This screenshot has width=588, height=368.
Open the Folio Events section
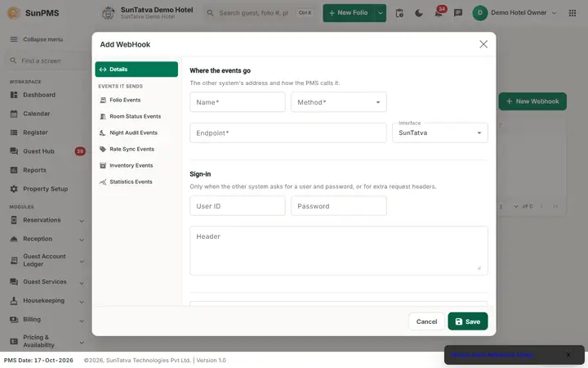[136, 100]
